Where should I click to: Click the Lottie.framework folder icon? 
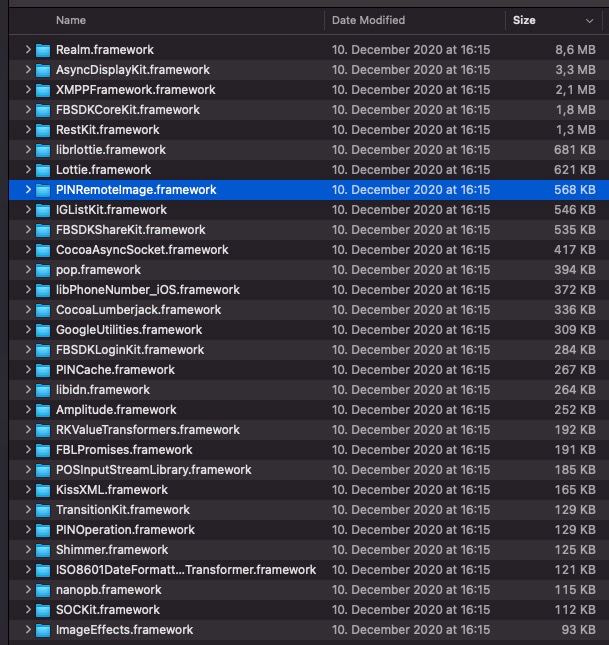point(43,170)
